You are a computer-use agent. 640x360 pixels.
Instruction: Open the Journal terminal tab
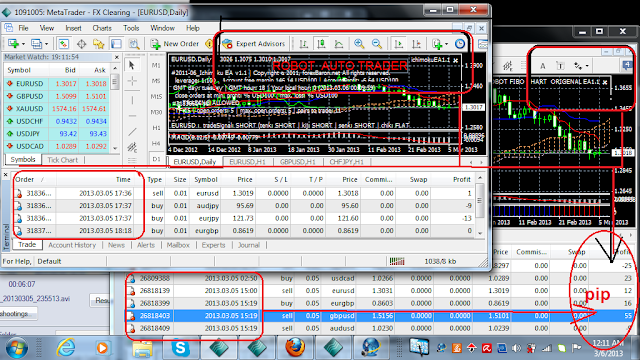pos(249,245)
